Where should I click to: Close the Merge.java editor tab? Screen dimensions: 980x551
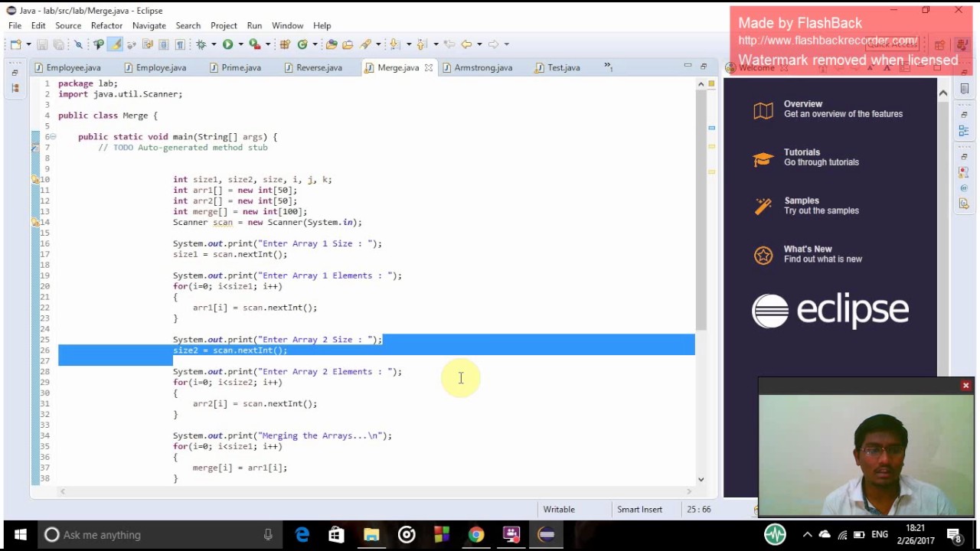429,67
